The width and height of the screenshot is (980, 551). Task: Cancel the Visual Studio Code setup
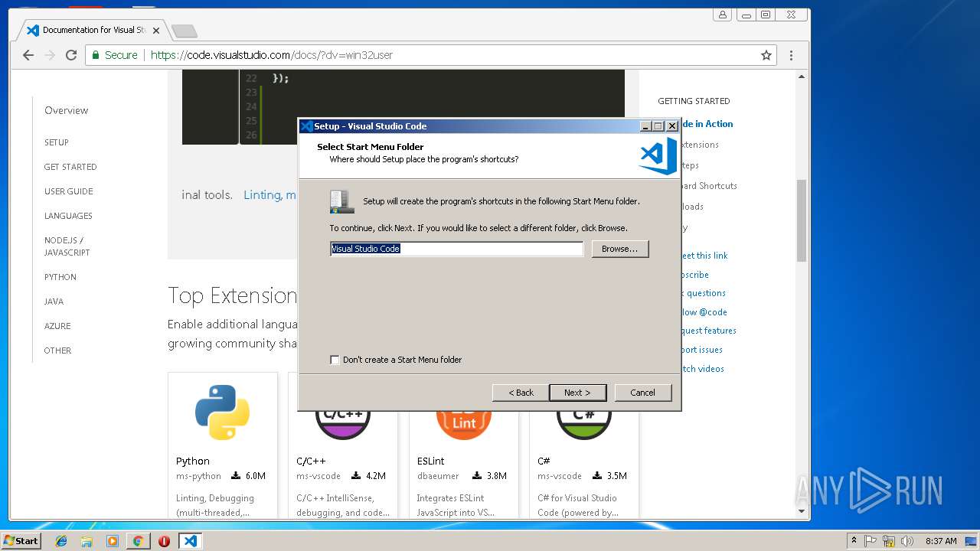642,393
